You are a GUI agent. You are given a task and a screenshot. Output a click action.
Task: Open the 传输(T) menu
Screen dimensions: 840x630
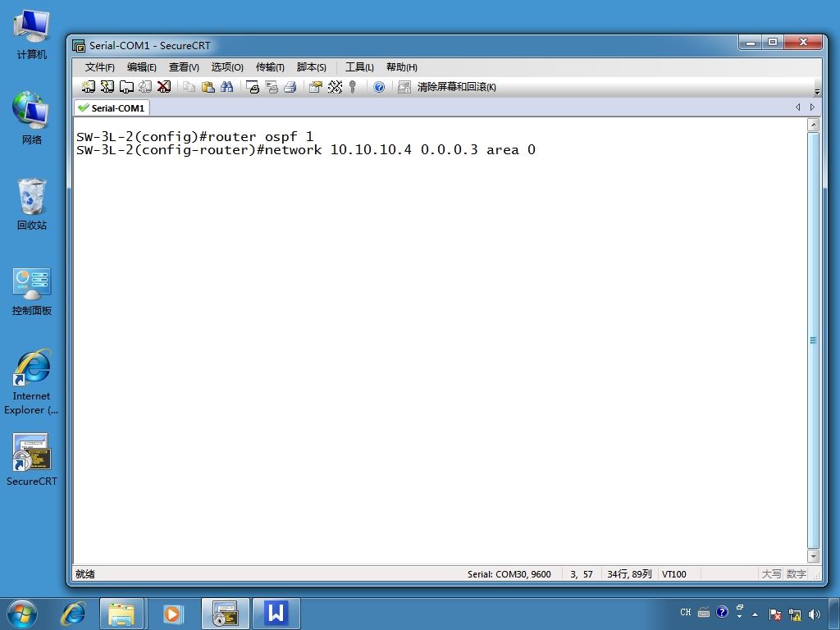(270, 67)
